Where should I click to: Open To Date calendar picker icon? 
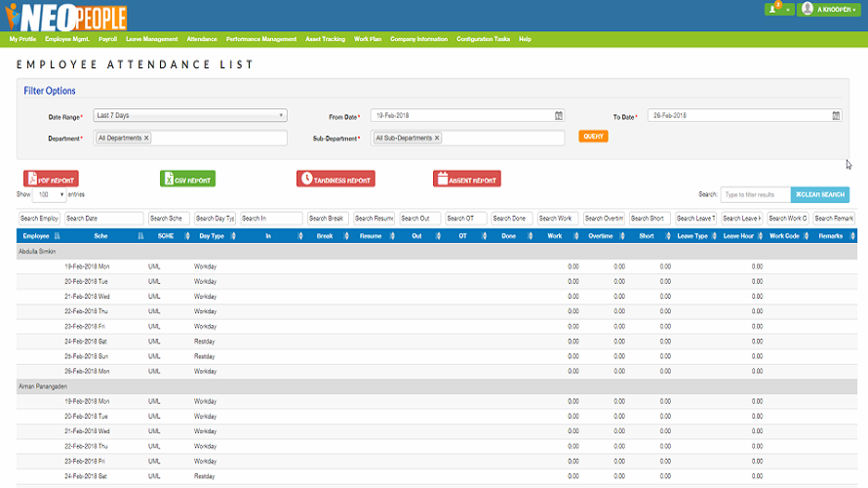pyautogui.click(x=836, y=115)
